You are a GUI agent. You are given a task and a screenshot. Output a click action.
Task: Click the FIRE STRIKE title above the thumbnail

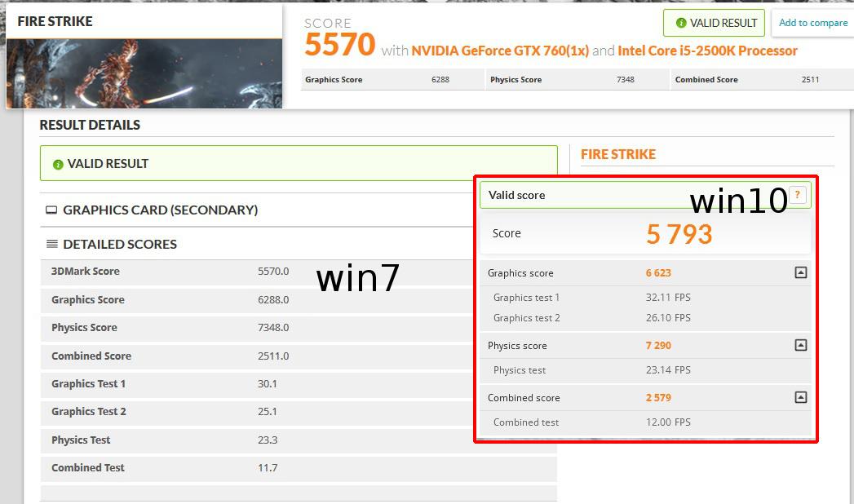55,22
